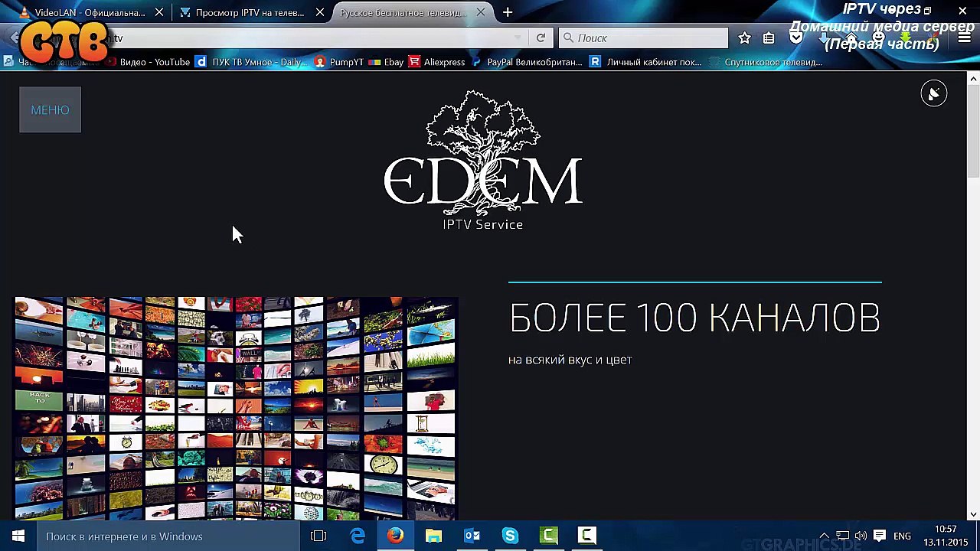Click the page scrollbar up arrow
Image resolution: width=980 pixels, height=551 pixels.
click(x=973, y=79)
